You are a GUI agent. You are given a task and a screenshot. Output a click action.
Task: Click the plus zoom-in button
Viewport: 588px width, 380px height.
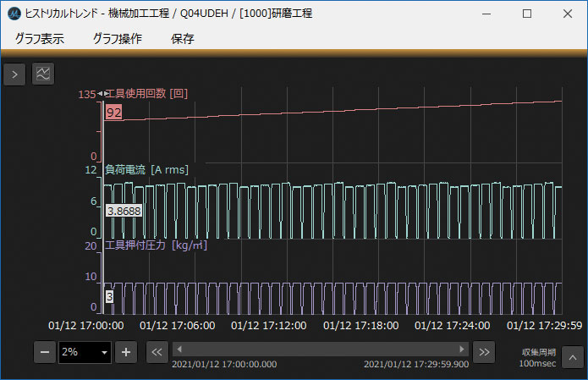125,352
